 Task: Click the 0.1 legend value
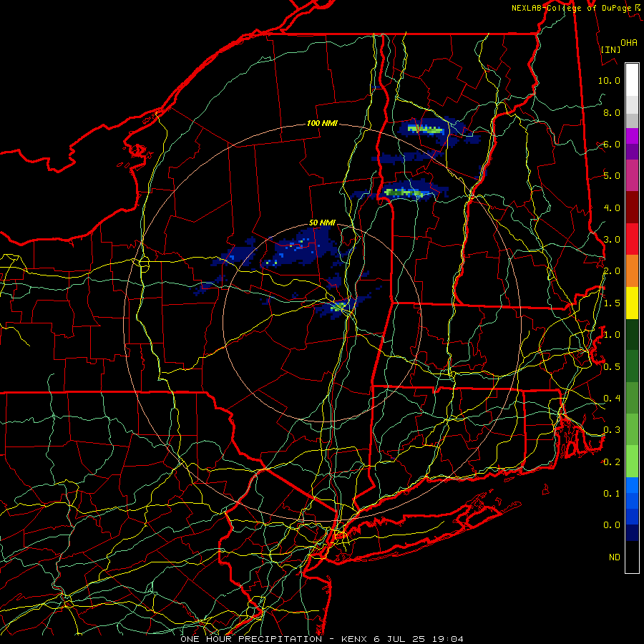click(x=612, y=493)
